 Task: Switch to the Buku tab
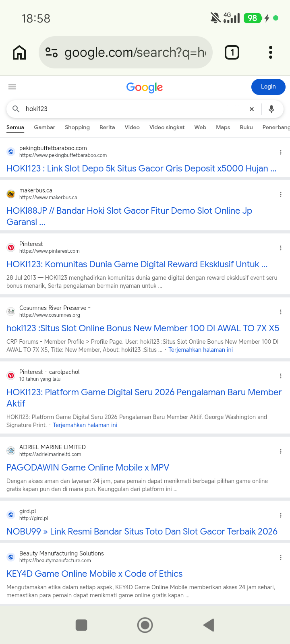pos(246,127)
